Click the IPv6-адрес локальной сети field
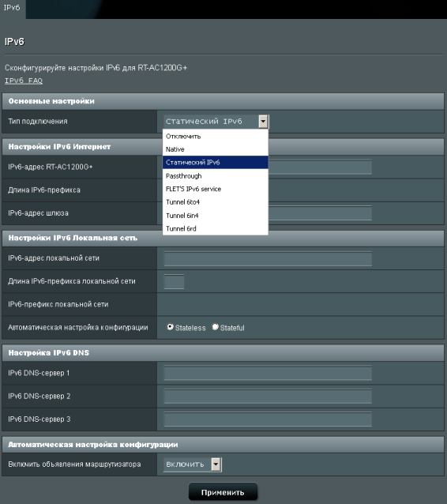This screenshot has width=447, height=504. 268,259
